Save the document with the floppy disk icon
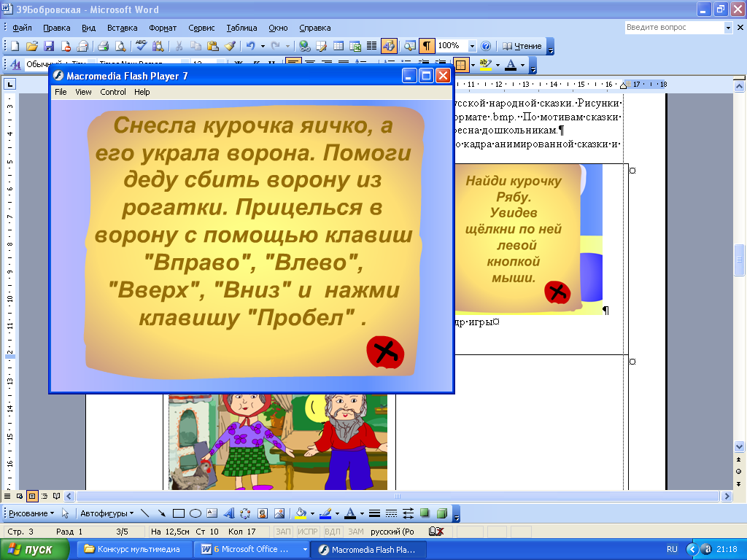747x560 pixels. (49, 46)
